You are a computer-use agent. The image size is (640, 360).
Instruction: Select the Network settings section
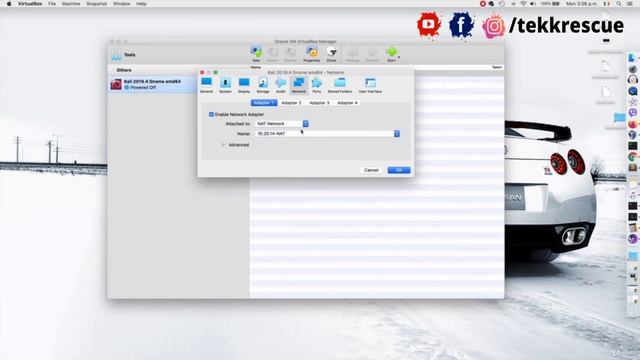point(299,85)
